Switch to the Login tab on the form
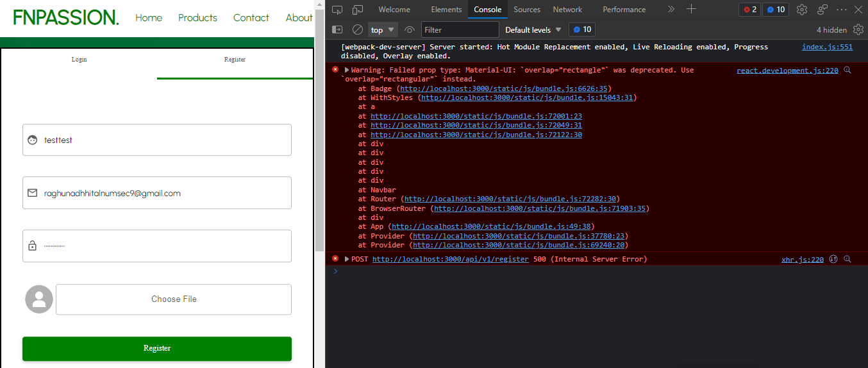 coord(79,60)
